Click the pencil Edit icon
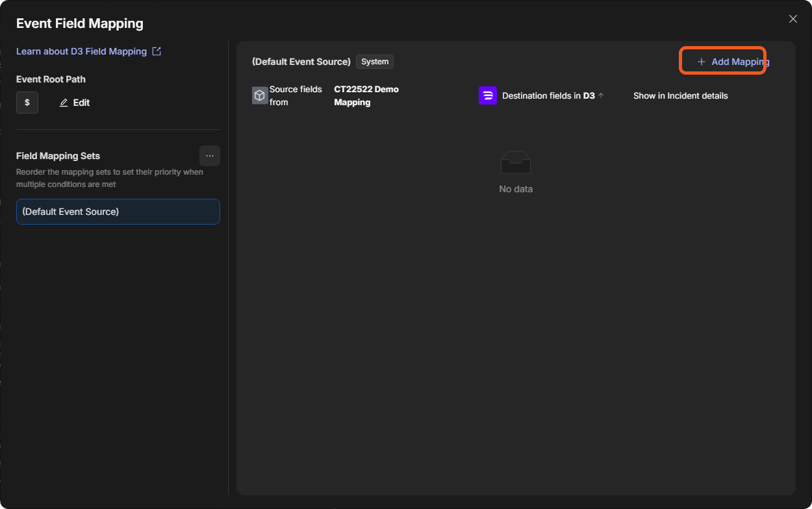 64,103
